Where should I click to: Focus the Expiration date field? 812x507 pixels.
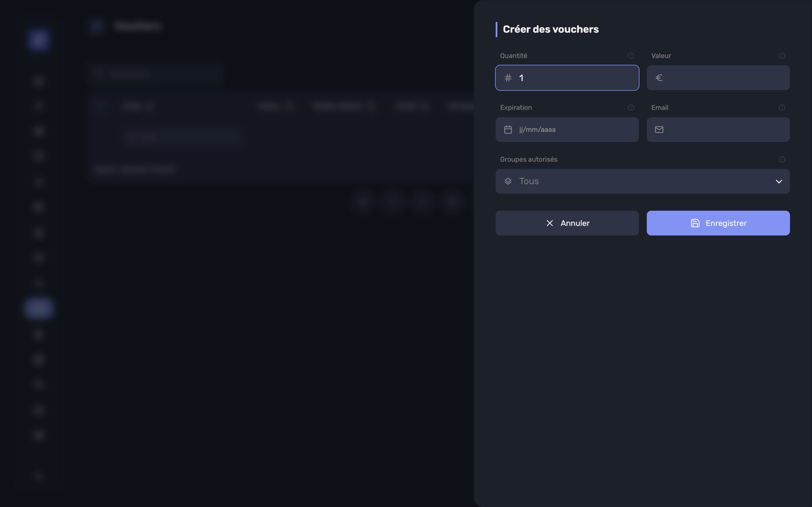(x=567, y=130)
